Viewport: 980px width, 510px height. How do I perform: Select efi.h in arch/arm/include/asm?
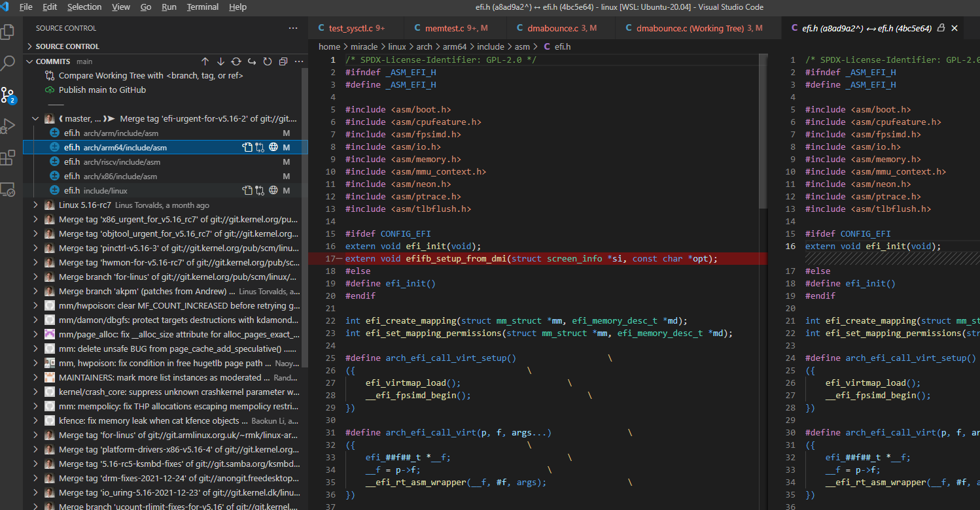click(166, 133)
